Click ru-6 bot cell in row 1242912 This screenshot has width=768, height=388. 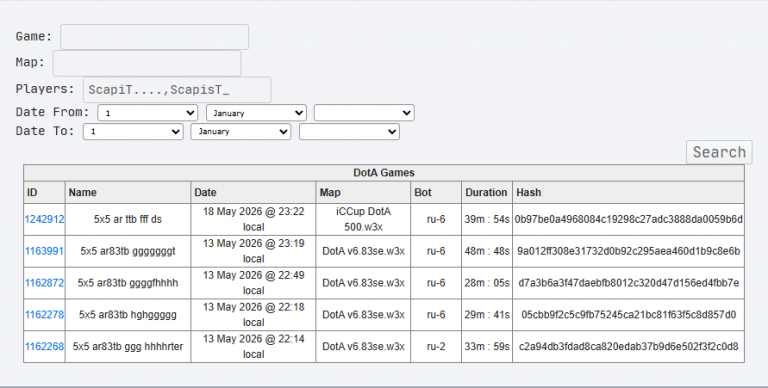(x=436, y=219)
